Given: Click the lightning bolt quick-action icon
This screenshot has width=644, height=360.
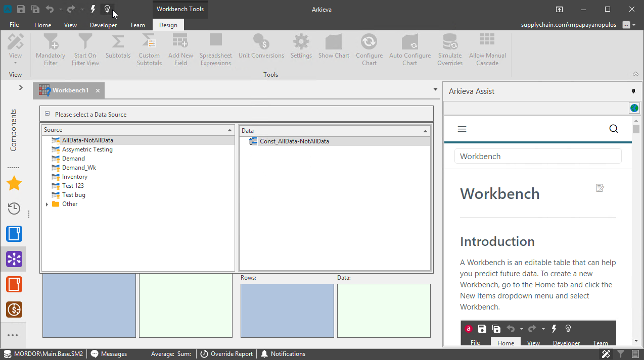Looking at the screenshot, I should [x=93, y=9].
